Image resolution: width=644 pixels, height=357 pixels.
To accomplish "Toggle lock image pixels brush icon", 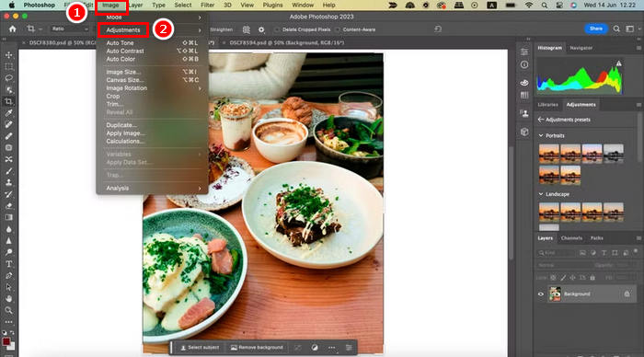I will [563, 278].
